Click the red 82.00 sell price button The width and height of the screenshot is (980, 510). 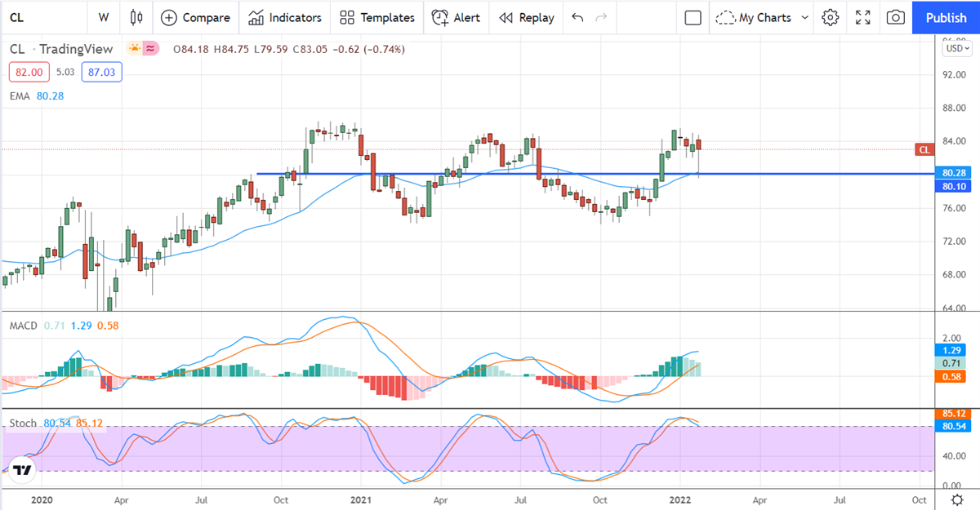29,73
